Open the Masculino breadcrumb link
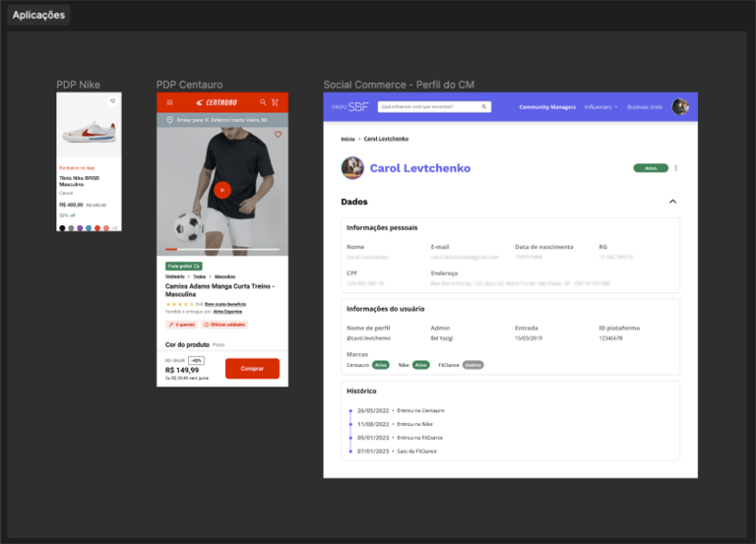Viewport: 756px width, 544px height. pyautogui.click(x=224, y=276)
